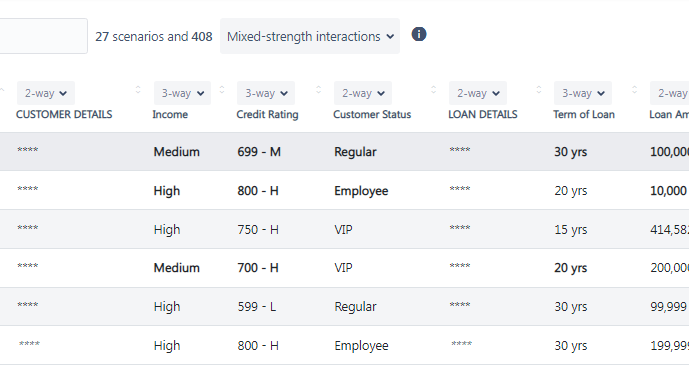Click the Employee status in second row
The height and width of the screenshot is (365, 689).
pos(361,191)
